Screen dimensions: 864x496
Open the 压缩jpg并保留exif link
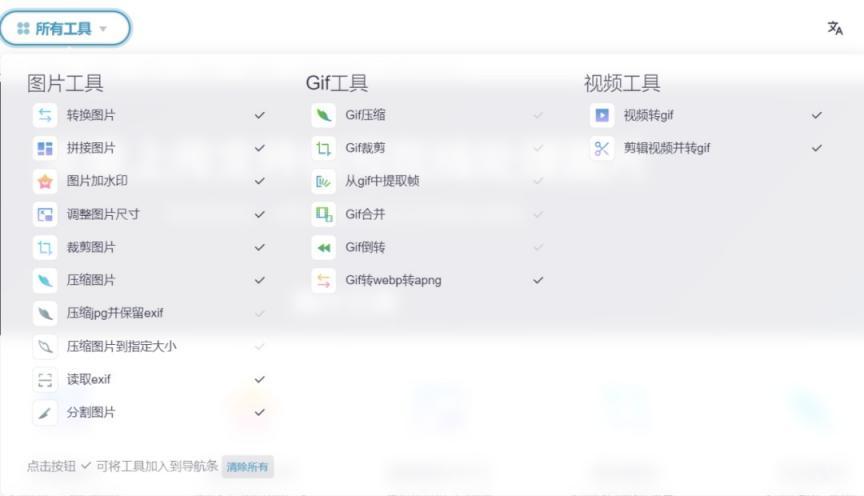115,314
